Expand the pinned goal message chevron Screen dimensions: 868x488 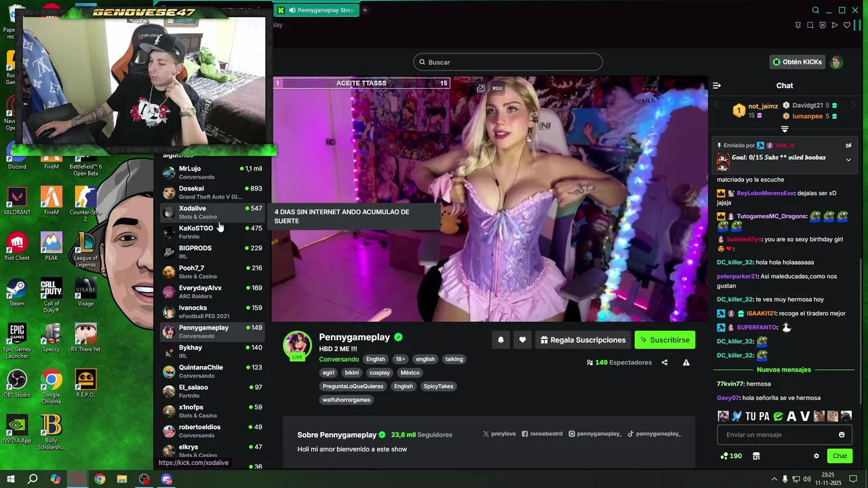click(x=848, y=160)
